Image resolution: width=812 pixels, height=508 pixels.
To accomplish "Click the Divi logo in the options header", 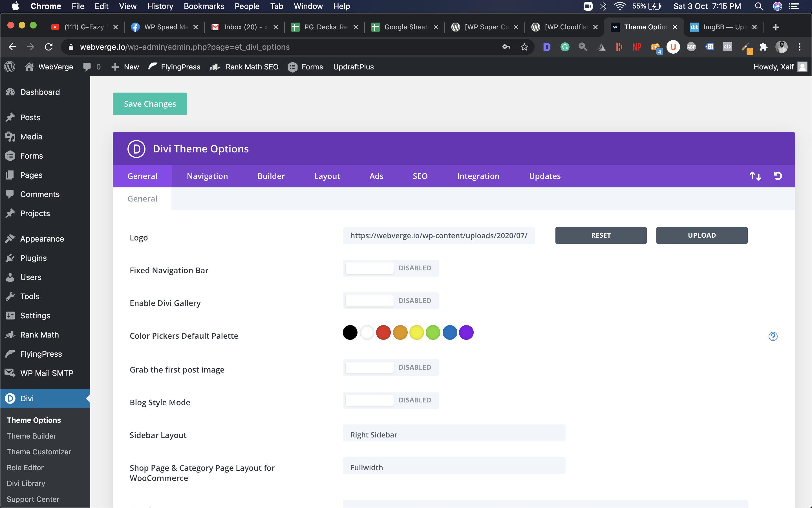I will pos(136,149).
